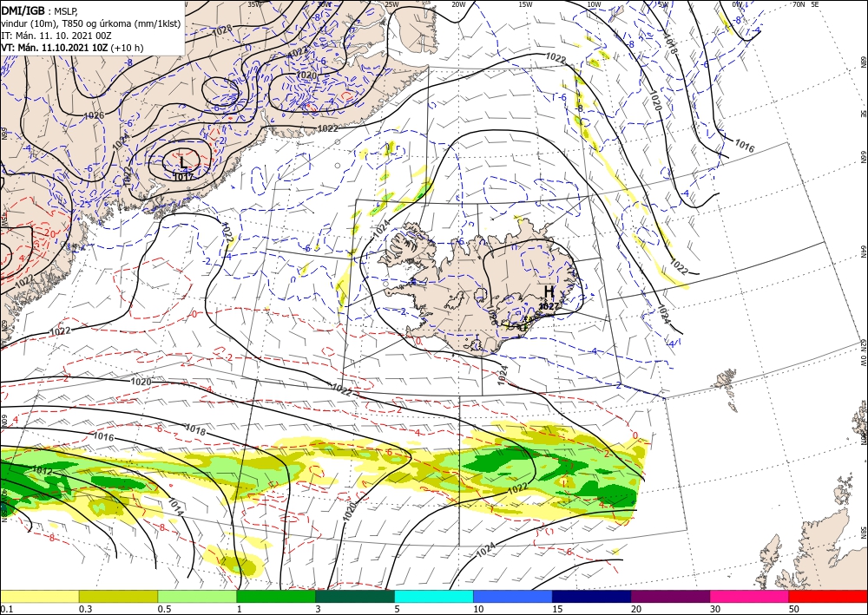The height and width of the screenshot is (615, 868).
Task: Click the light green 0.5–1 legend swatch
Action: [x=197, y=596]
